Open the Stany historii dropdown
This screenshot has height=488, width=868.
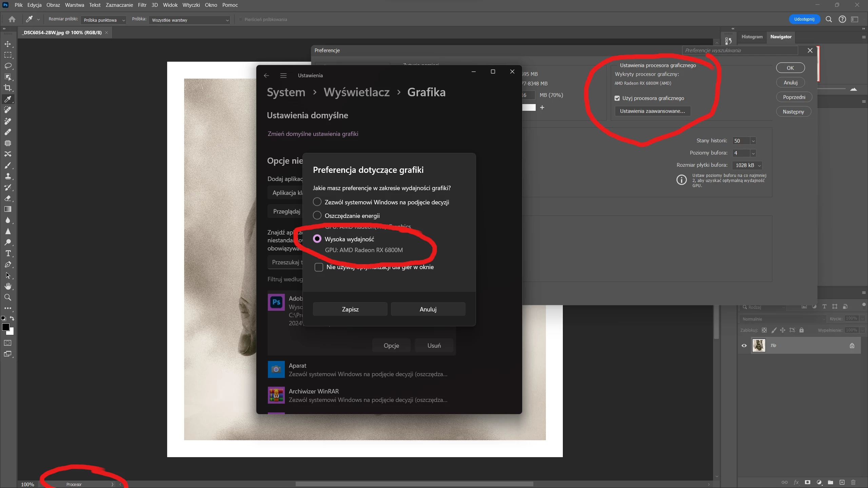click(753, 141)
